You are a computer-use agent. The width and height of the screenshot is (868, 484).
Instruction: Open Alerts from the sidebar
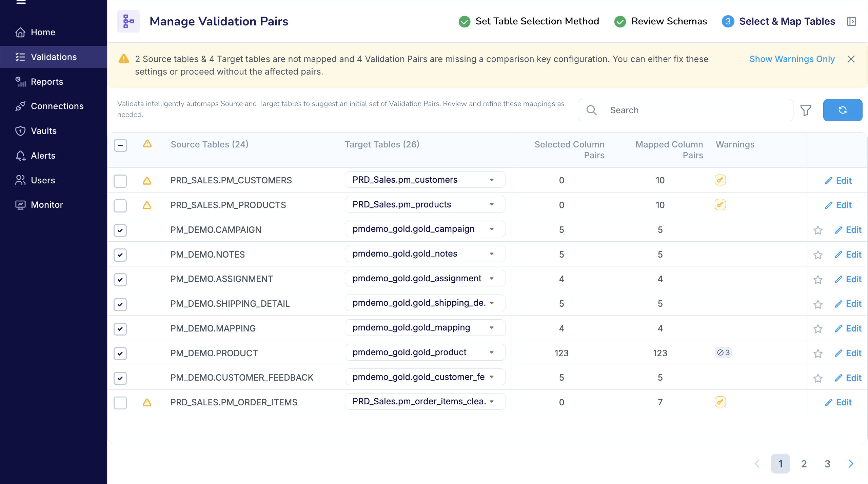pyautogui.click(x=43, y=156)
